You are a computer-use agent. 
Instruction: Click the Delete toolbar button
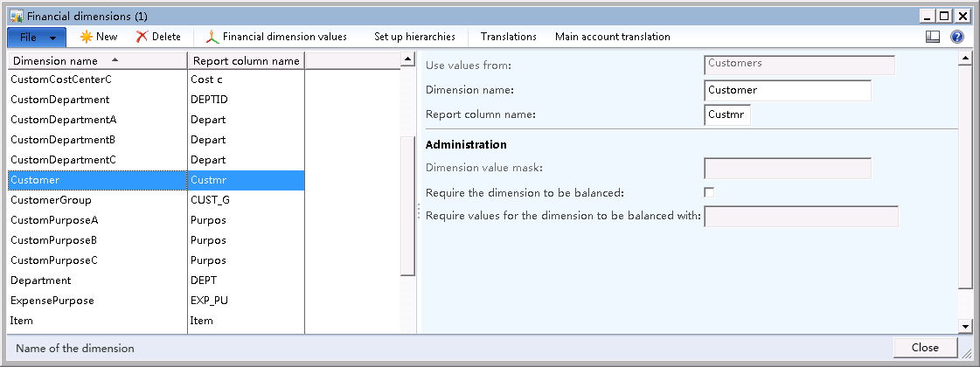158,37
